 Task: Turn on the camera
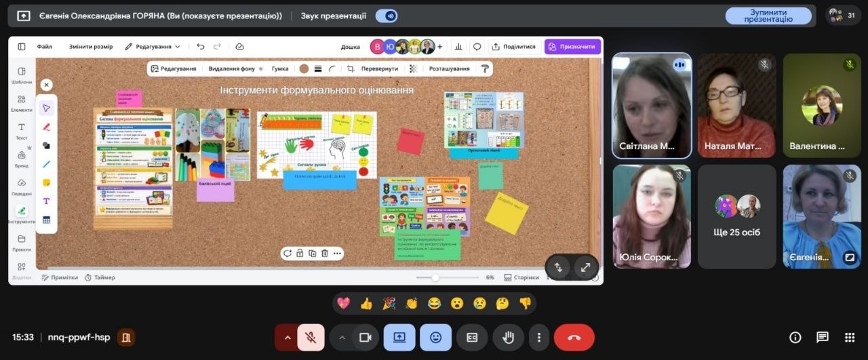[366, 338]
